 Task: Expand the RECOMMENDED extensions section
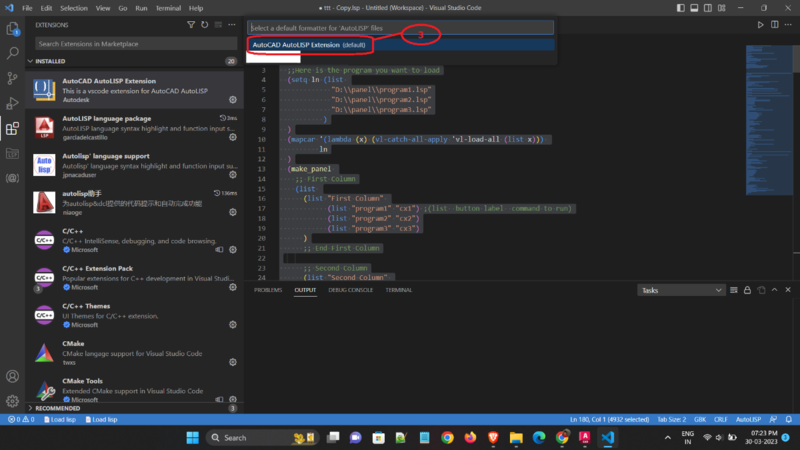click(30, 408)
